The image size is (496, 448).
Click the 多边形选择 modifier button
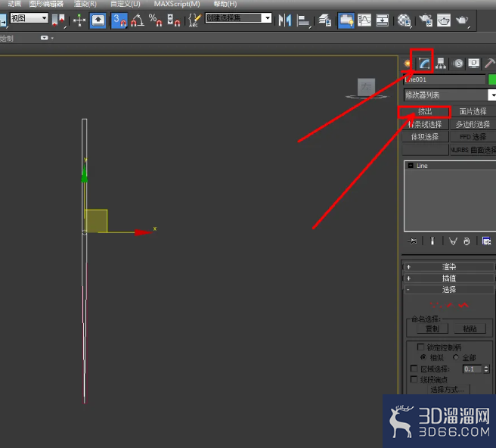pos(473,124)
